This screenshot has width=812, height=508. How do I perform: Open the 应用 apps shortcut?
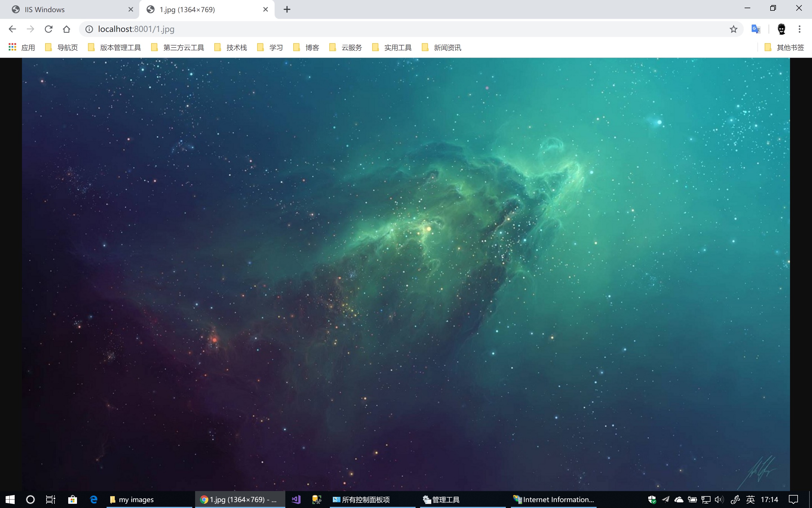(x=22, y=47)
